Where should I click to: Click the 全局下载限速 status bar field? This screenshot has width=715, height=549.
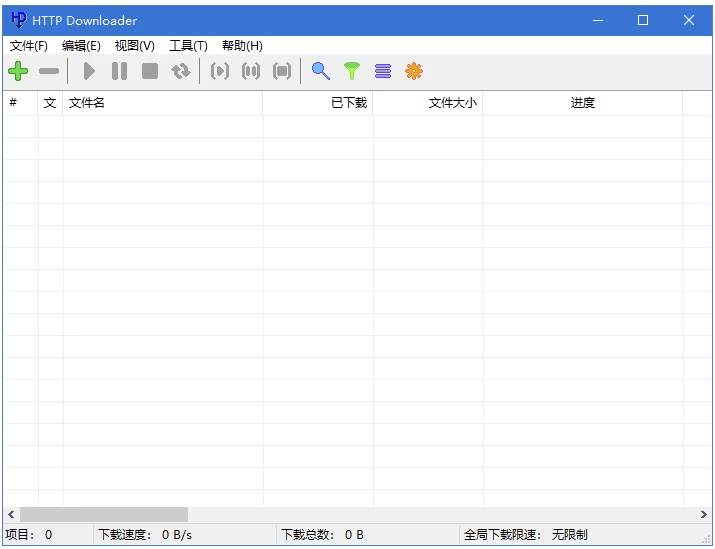tap(526, 535)
